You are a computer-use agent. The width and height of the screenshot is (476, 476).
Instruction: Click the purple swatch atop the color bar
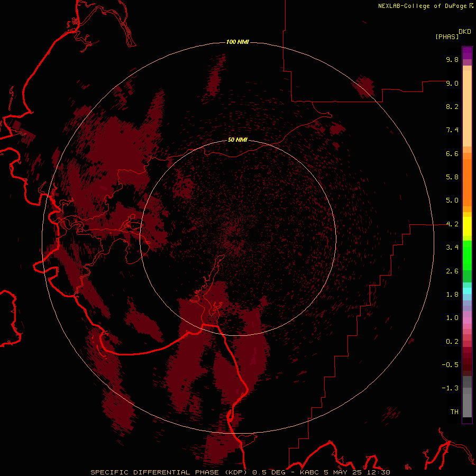[467, 53]
